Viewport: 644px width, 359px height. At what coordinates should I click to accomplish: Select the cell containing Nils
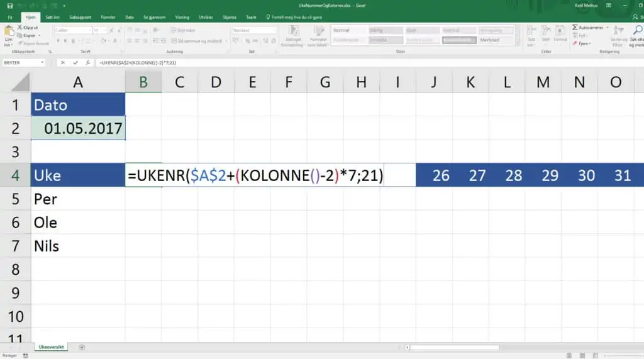(78, 246)
